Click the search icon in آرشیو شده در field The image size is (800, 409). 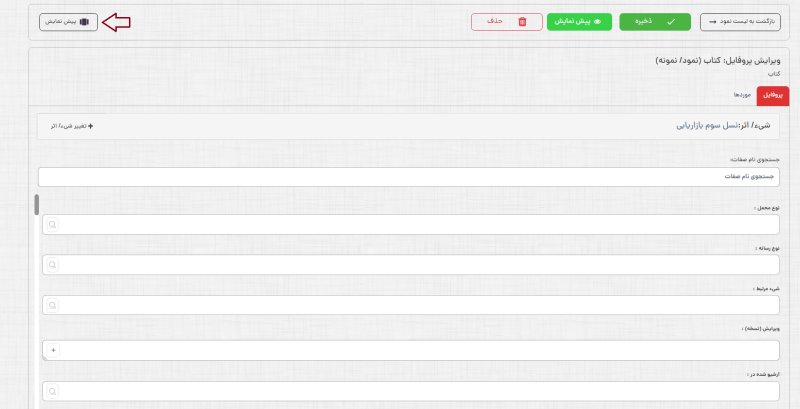[52, 391]
